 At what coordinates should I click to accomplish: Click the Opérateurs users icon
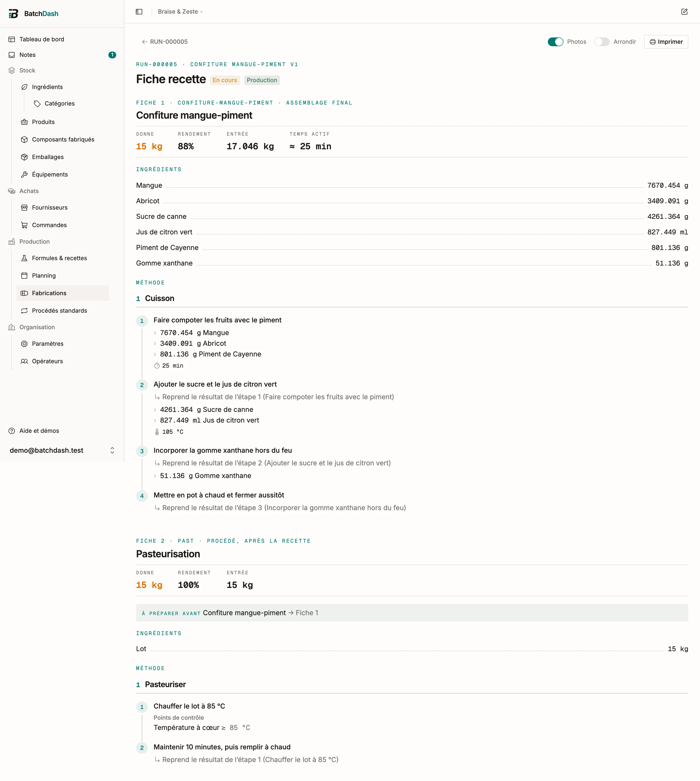(24, 361)
